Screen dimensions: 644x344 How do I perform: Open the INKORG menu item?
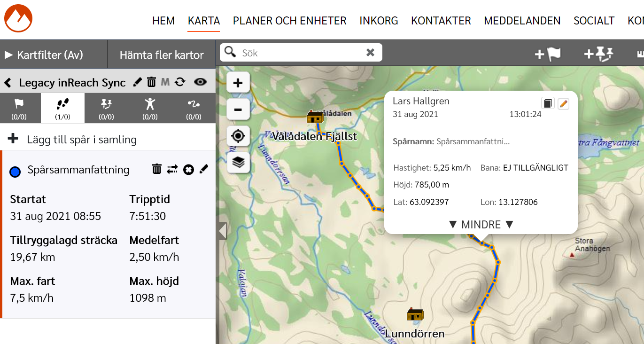coord(379,21)
